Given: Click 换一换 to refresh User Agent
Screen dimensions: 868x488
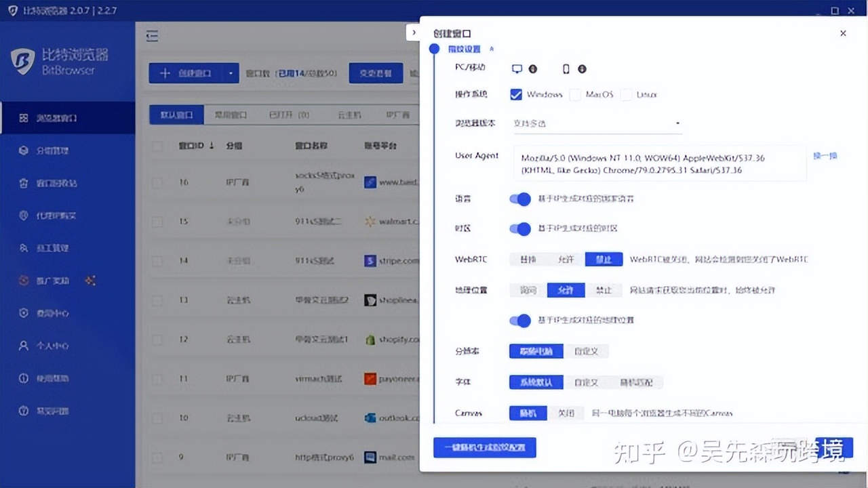Looking at the screenshot, I should click(825, 156).
